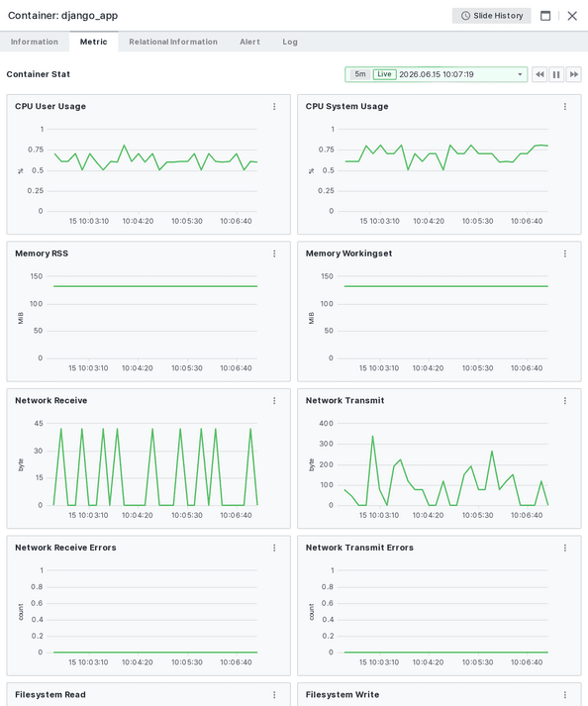
Task: Open Memory RSS kebab menu
Action: pos(274,253)
